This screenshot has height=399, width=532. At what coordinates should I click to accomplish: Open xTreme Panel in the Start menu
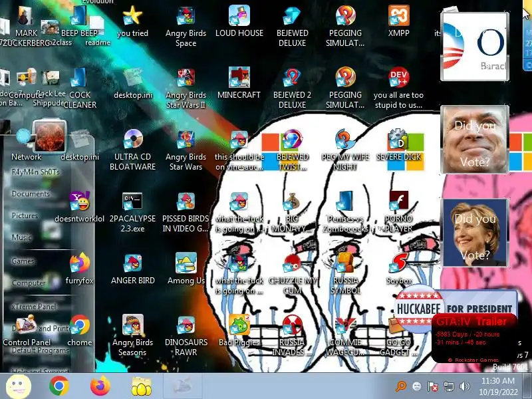click(34, 307)
